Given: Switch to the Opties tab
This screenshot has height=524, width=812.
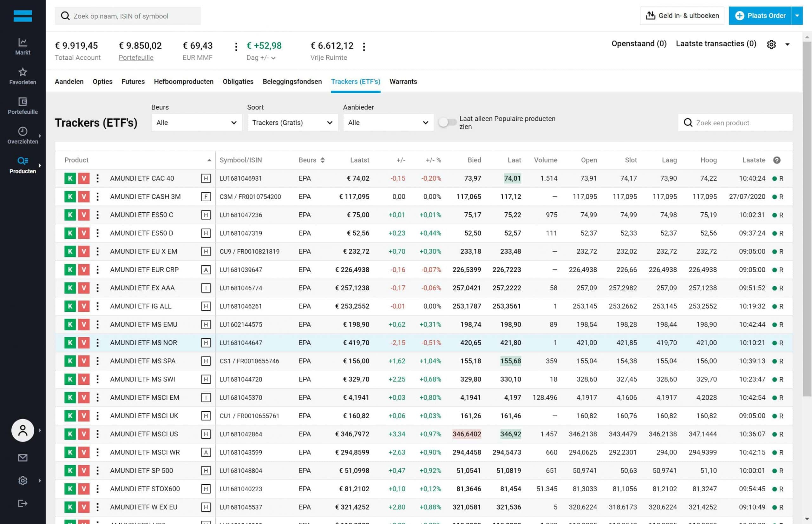Looking at the screenshot, I should [102, 81].
